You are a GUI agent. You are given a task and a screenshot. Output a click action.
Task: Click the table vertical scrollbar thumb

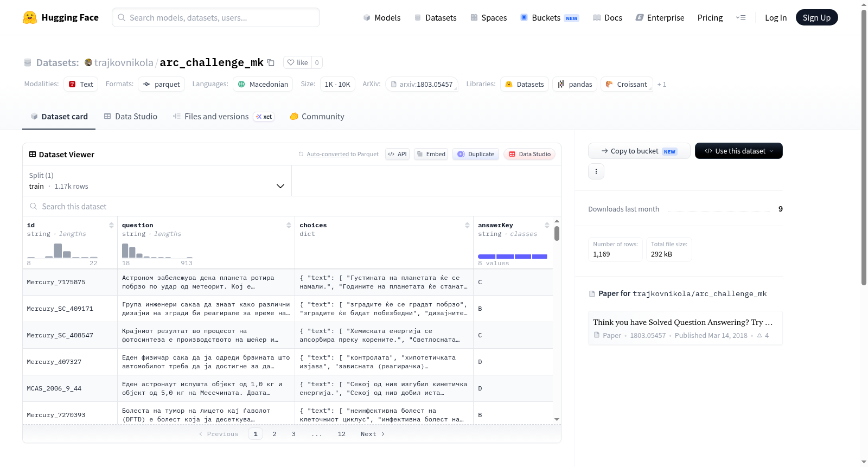pyautogui.click(x=557, y=234)
